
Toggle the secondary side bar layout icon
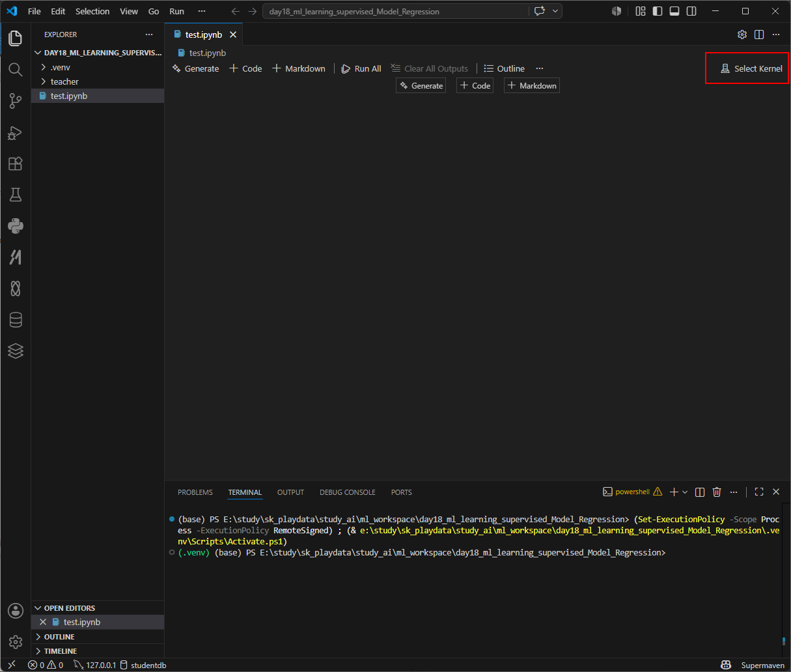(x=691, y=11)
